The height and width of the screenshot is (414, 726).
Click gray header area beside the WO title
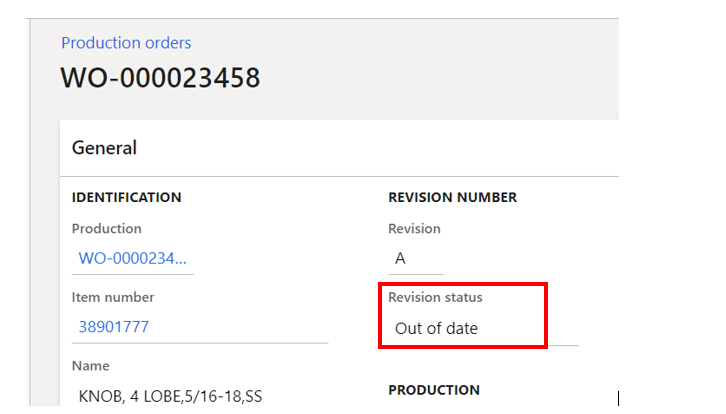440,78
